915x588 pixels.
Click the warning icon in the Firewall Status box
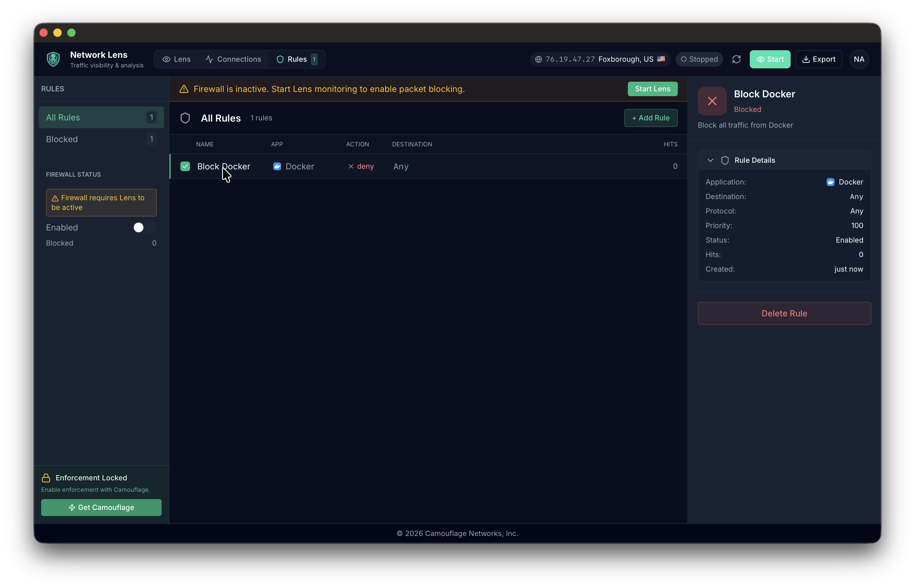55,198
